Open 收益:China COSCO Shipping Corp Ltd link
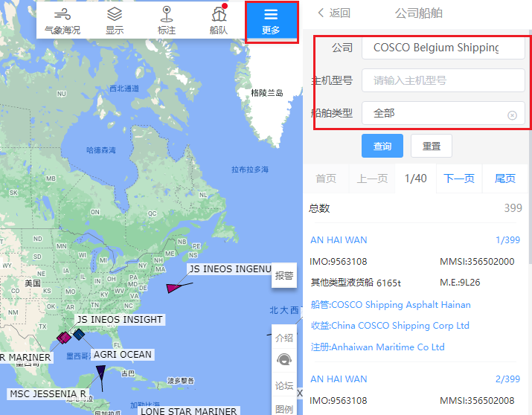This screenshot has height=415, width=532. tap(390, 326)
